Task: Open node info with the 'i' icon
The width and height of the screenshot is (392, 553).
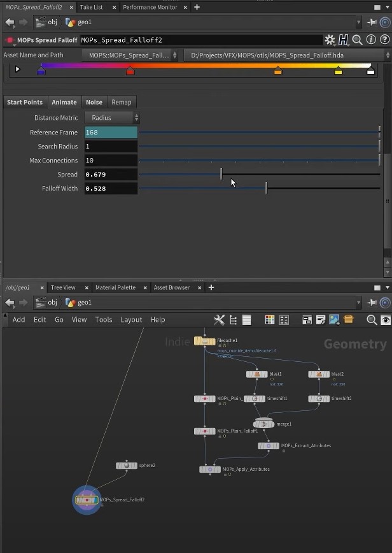Action: point(371,40)
